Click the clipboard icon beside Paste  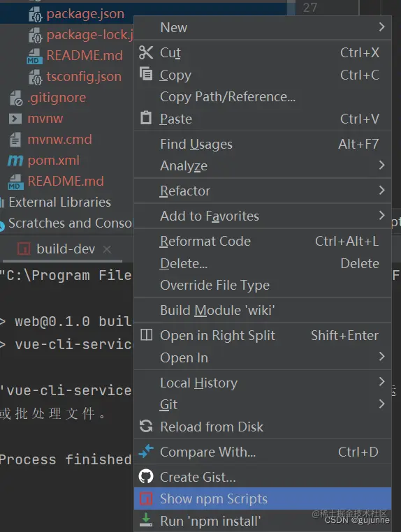146,118
